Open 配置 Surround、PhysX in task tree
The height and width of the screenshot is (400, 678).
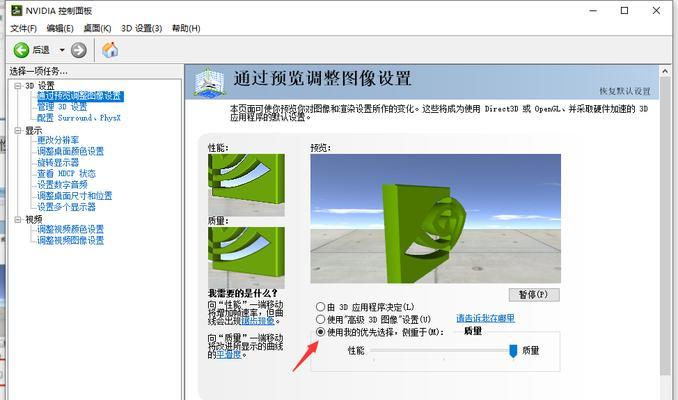pos(79,118)
